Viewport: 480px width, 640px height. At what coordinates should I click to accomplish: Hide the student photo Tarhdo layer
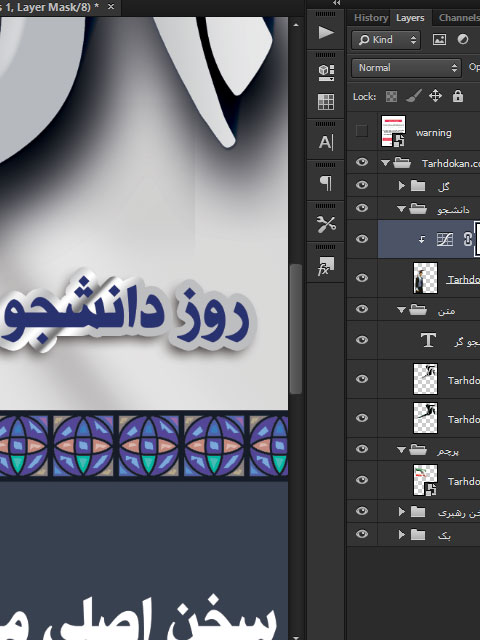(362, 278)
